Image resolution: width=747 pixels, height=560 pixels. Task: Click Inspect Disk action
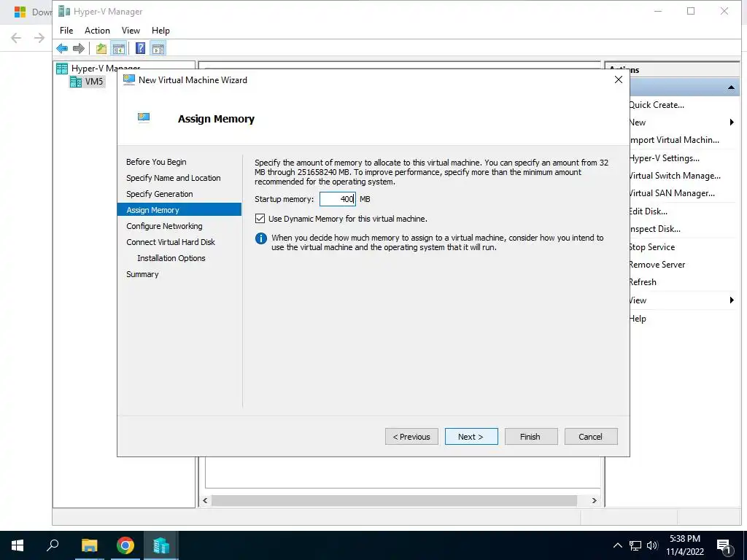click(x=654, y=229)
